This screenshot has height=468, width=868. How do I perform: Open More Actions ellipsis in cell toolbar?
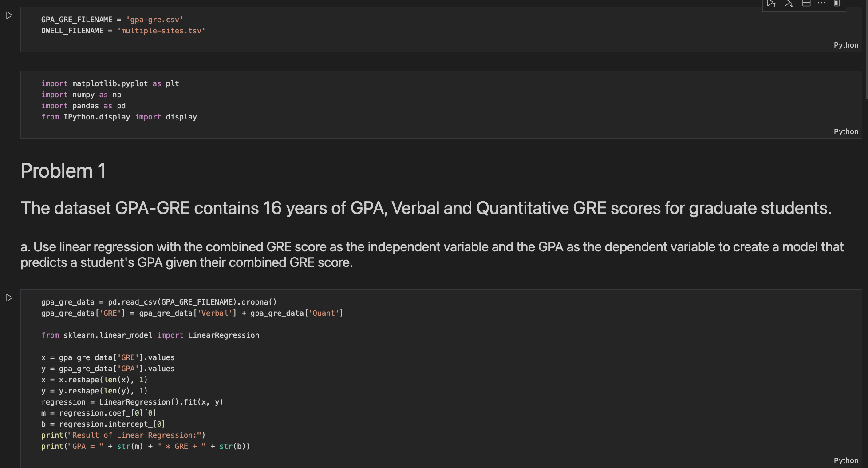(821, 4)
